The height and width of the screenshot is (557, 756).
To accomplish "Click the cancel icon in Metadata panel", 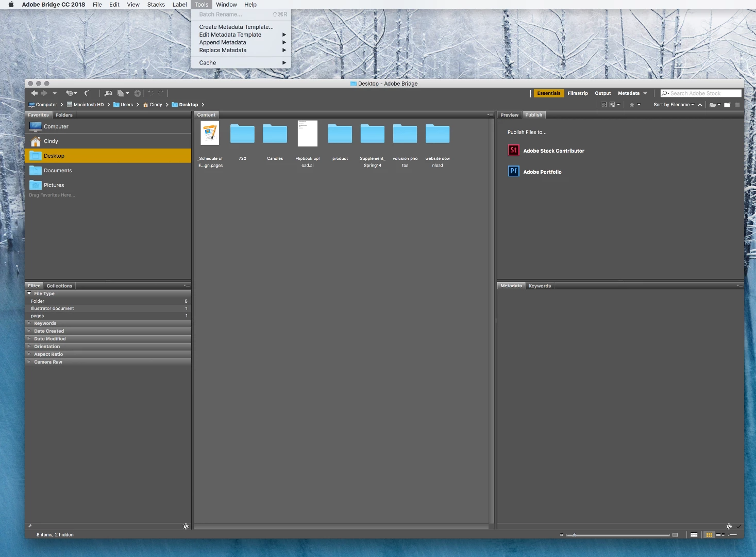I will tap(729, 527).
